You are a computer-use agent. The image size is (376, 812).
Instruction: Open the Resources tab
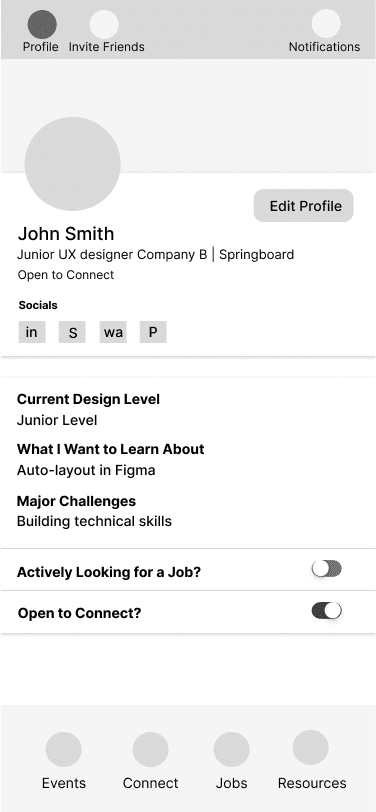(x=311, y=748)
